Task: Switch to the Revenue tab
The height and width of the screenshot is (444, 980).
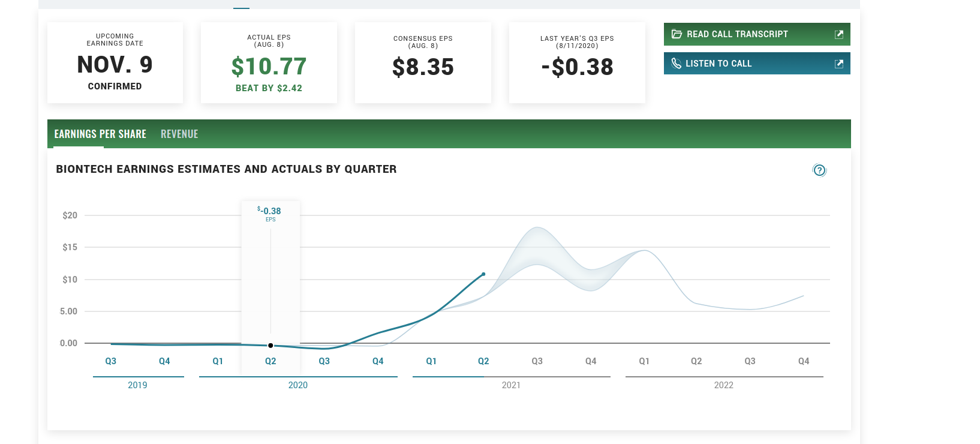Action: click(x=179, y=134)
